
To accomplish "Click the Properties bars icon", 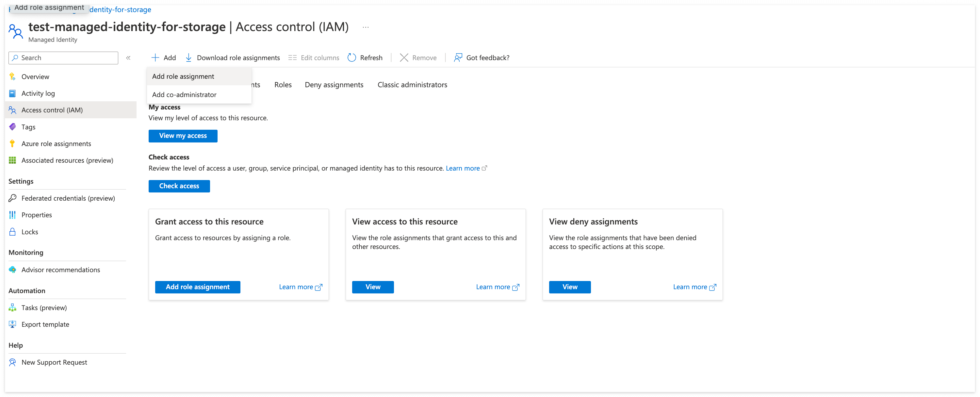I will 12,215.
